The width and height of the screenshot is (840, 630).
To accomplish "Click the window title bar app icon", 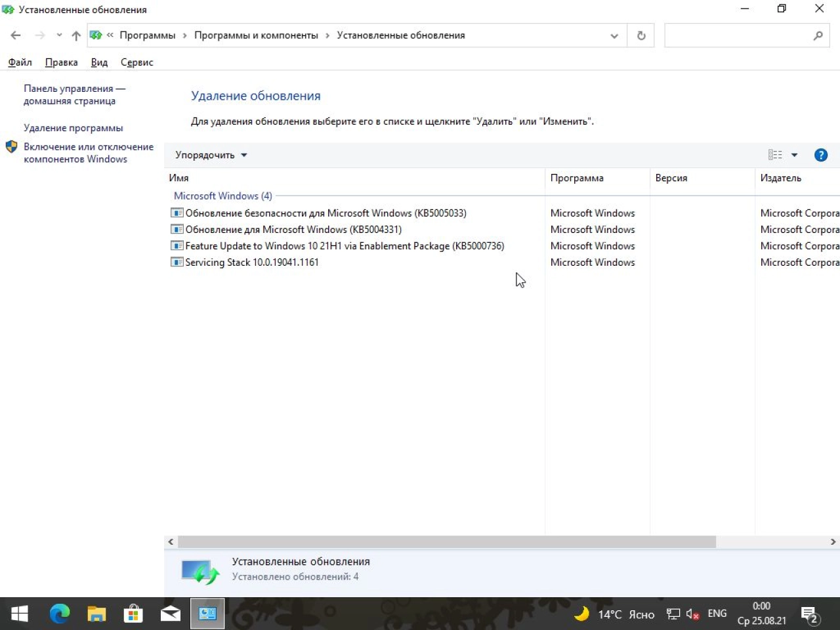I will pyautogui.click(x=8, y=9).
